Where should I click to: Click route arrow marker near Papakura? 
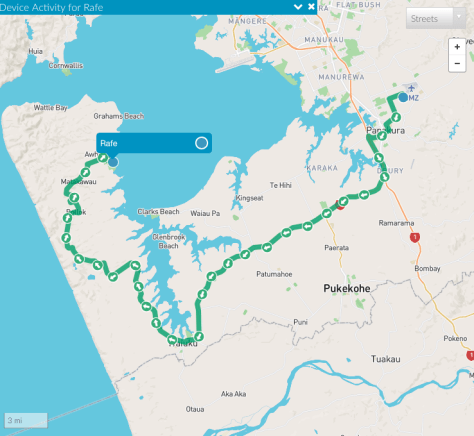[382, 136]
